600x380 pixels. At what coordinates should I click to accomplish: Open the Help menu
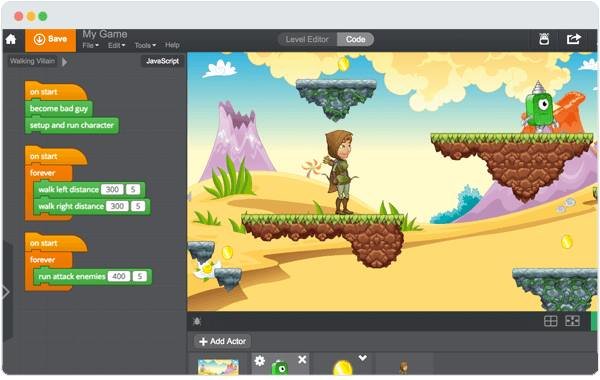click(x=172, y=45)
